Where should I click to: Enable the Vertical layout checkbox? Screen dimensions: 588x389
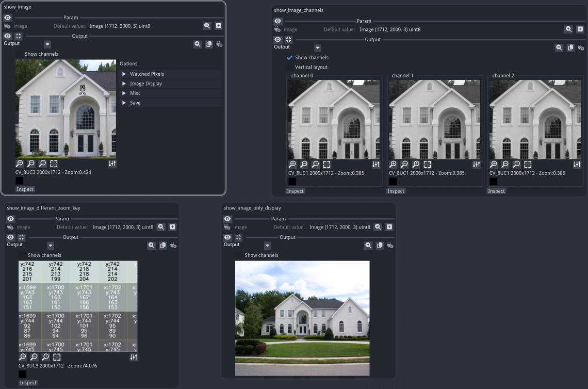289,67
